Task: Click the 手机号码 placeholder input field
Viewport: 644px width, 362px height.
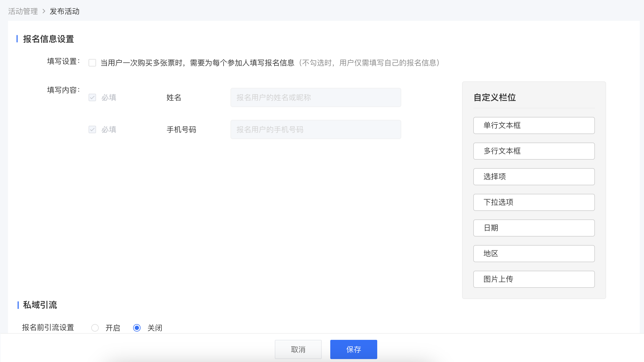Action: [316, 129]
